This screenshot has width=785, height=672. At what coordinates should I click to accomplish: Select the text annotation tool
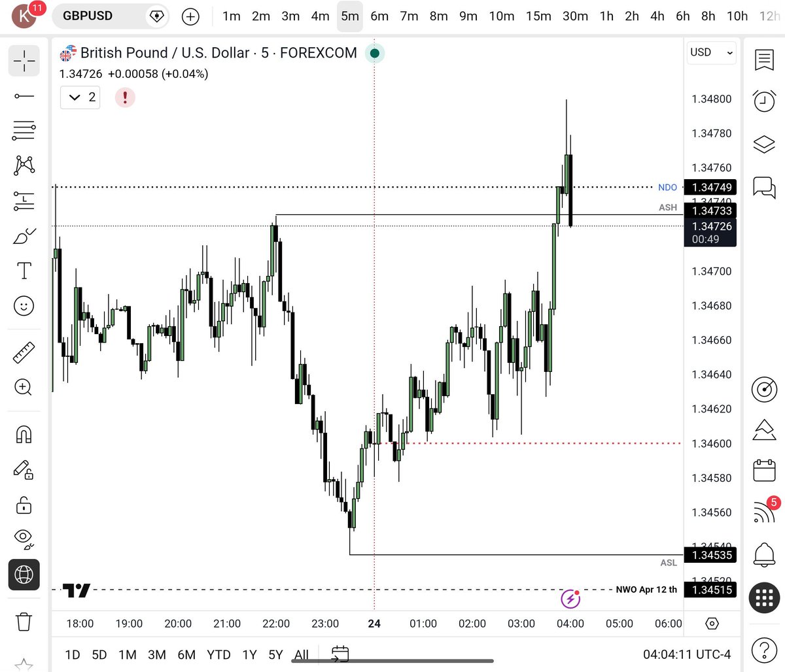tap(24, 271)
